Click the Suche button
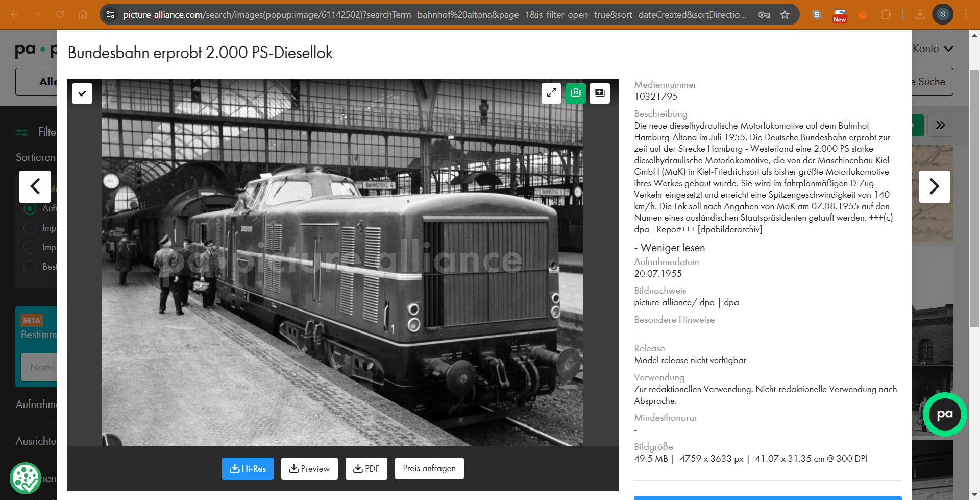 tap(932, 82)
